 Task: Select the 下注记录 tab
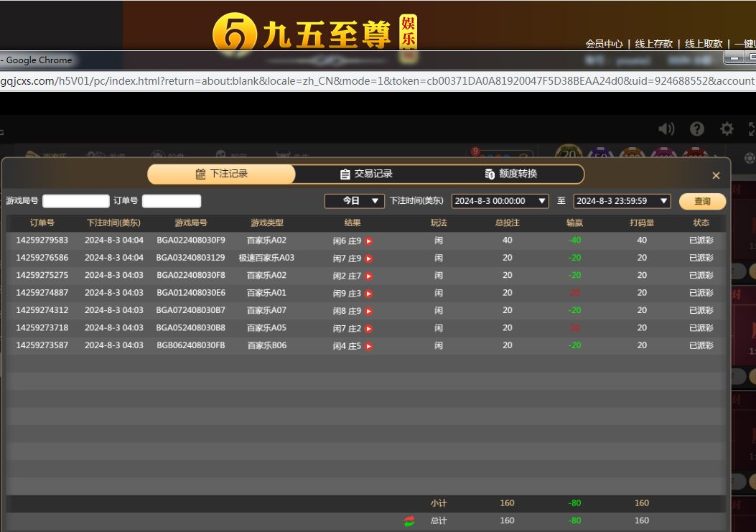click(x=221, y=174)
